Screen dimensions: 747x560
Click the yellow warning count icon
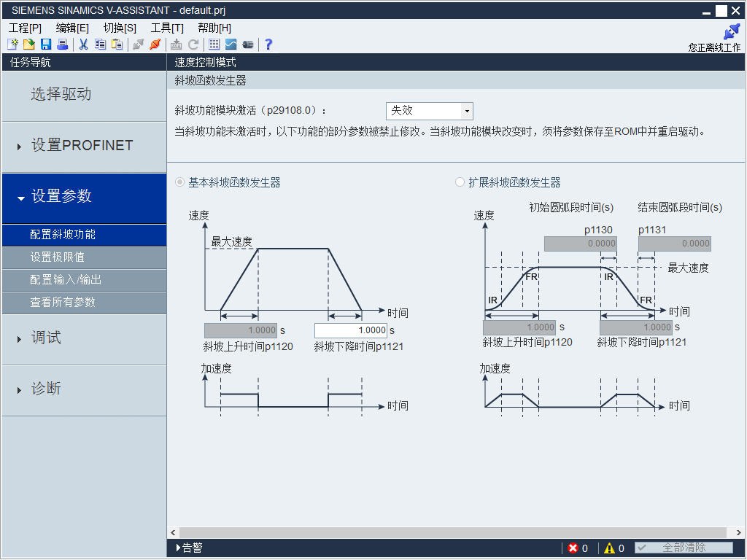click(609, 548)
